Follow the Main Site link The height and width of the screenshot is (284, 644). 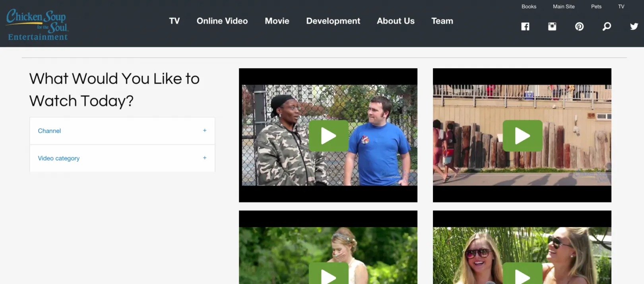tap(564, 6)
